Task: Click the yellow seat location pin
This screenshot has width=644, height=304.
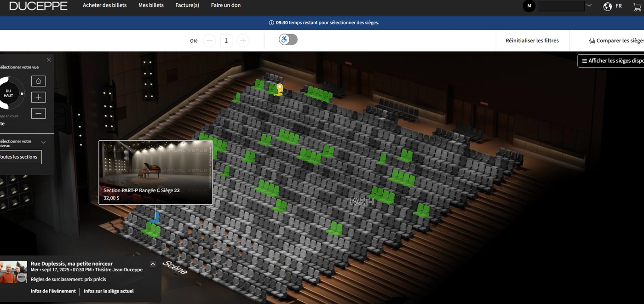Action: (279, 87)
